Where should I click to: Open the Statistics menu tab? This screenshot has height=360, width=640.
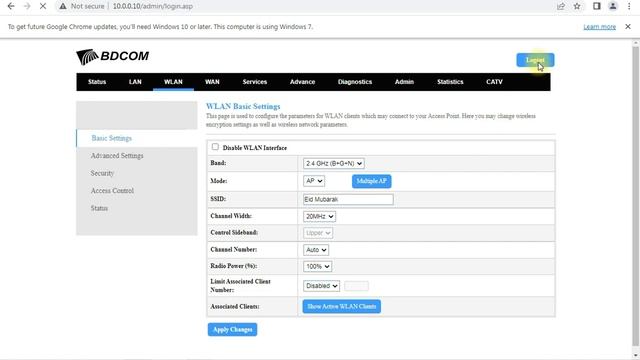450,82
